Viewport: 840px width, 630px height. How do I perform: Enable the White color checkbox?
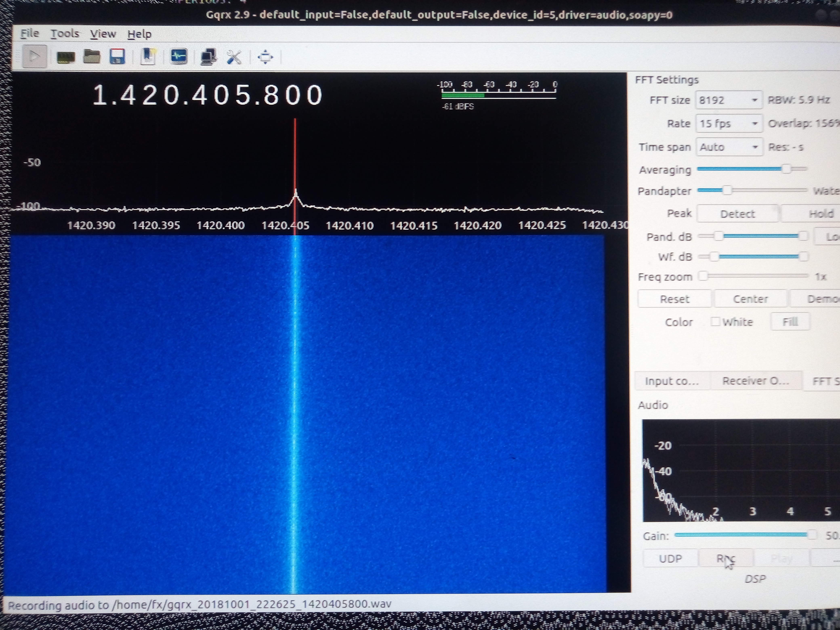(715, 322)
